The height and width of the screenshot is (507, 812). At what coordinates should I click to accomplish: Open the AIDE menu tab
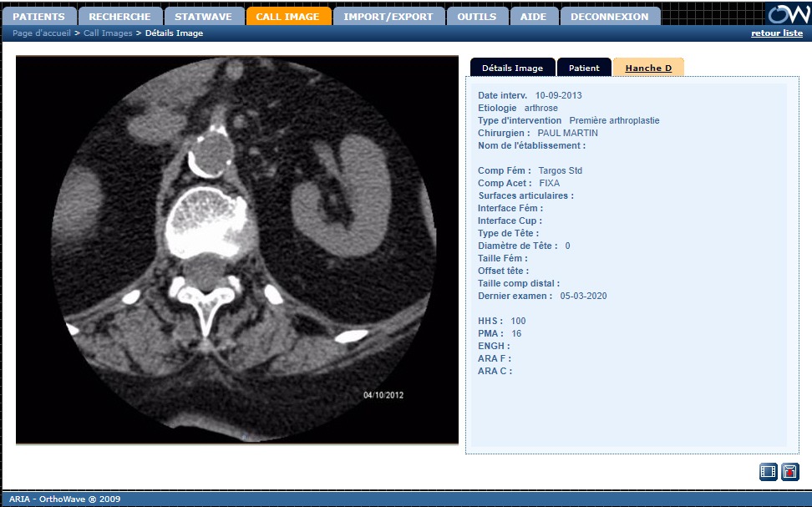(533, 17)
